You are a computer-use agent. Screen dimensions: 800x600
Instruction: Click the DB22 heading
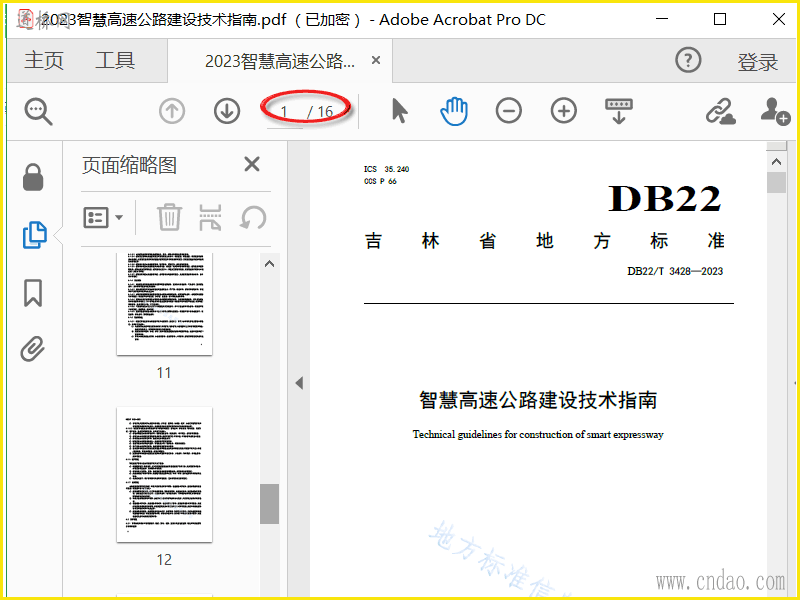(x=665, y=198)
